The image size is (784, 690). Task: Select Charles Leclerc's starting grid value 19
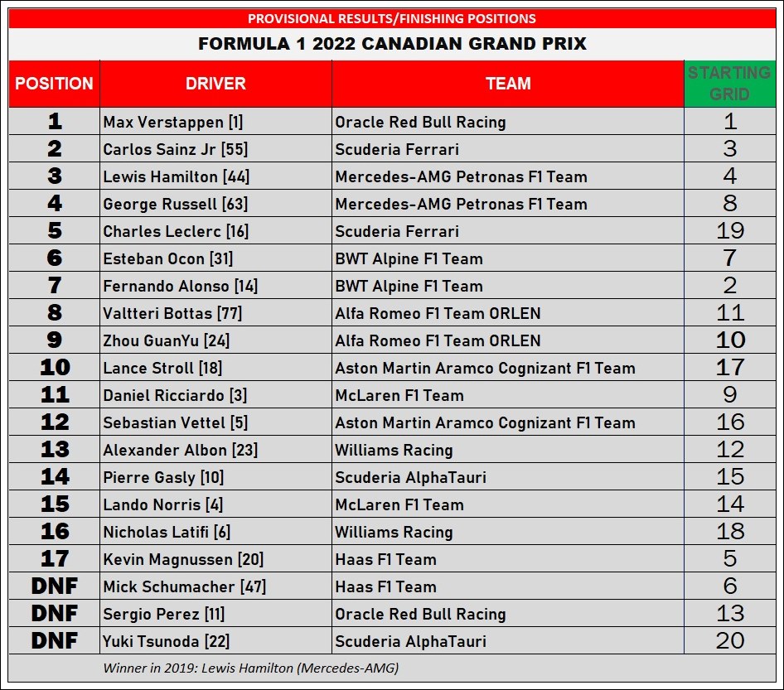pyautogui.click(x=729, y=231)
